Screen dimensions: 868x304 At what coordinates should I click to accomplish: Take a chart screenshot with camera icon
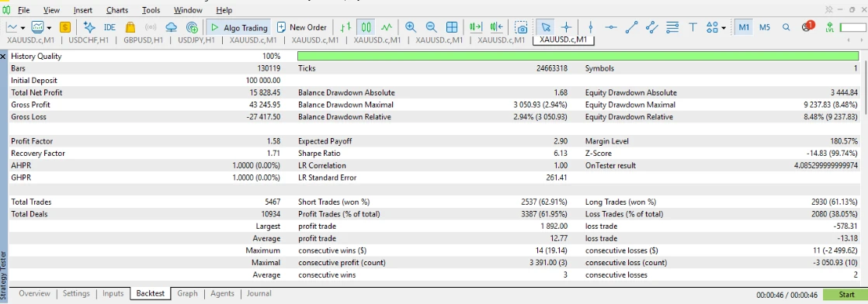521,27
